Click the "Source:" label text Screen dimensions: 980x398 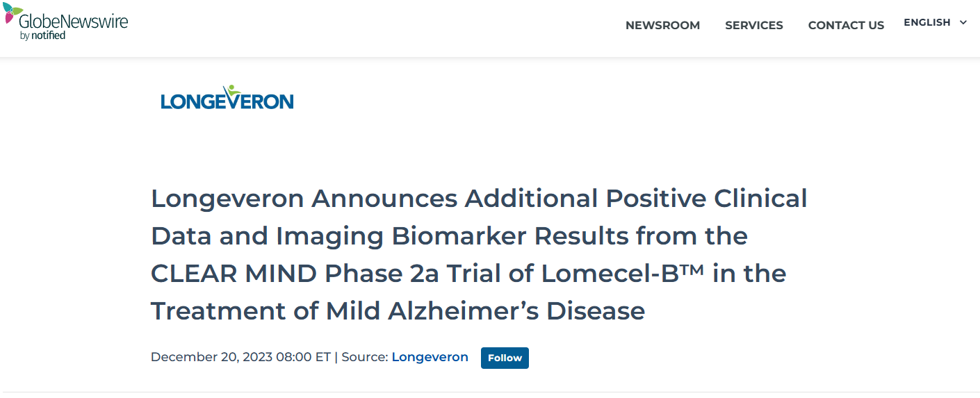(364, 357)
